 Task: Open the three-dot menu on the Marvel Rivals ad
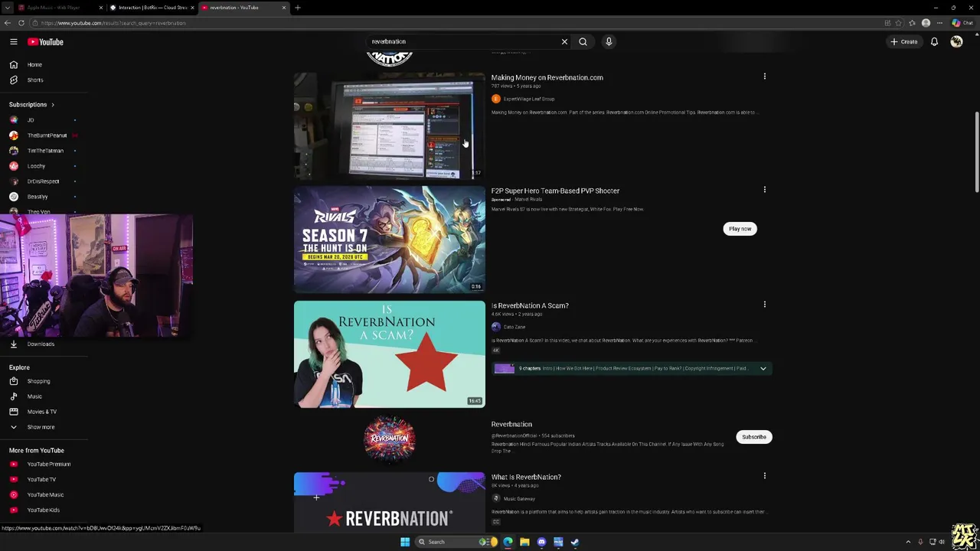point(764,190)
